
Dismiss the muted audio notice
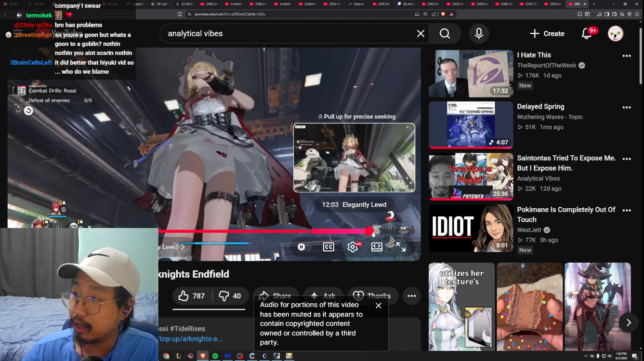pos(379,306)
